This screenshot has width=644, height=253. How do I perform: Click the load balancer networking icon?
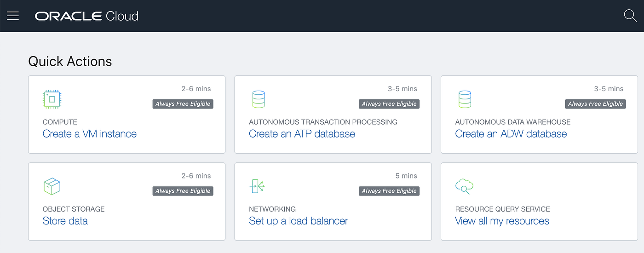[257, 186]
